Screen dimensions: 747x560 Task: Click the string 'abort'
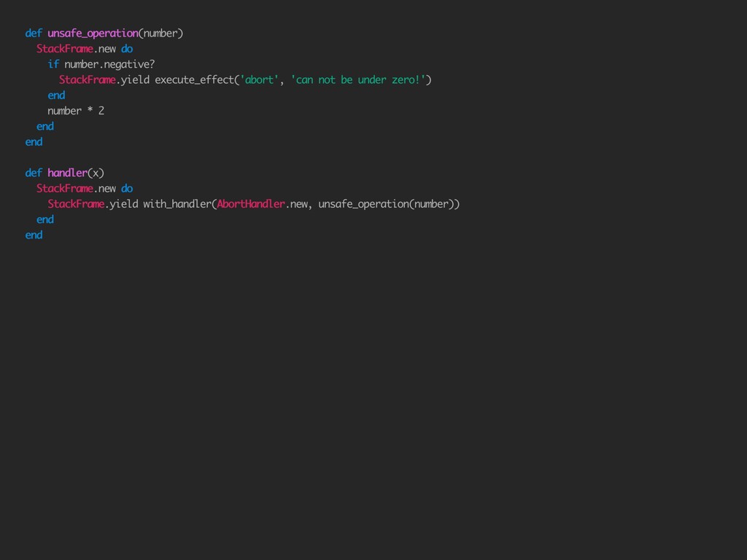[x=259, y=79]
